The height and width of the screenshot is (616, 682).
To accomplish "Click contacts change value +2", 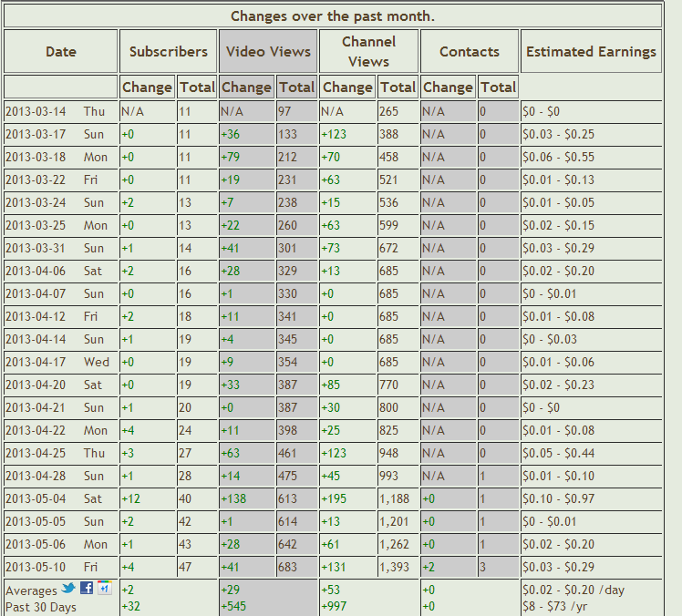I will click(429, 567).
